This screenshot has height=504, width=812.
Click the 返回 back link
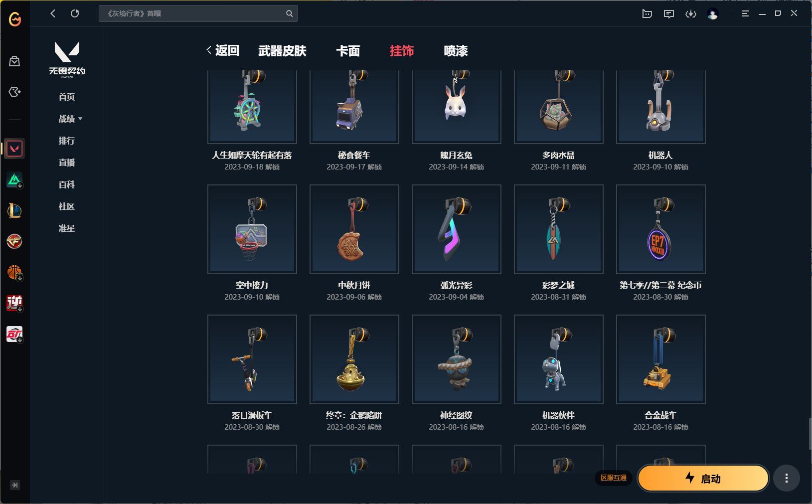click(223, 50)
